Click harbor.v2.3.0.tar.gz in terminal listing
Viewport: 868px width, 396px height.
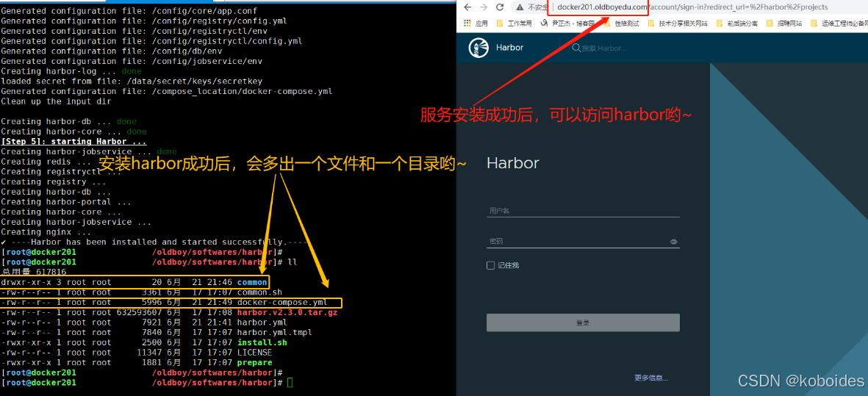287,312
